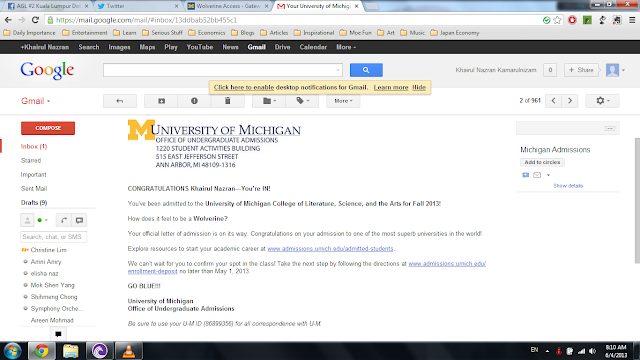Open the Labels tag dropdown

(x=302, y=101)
